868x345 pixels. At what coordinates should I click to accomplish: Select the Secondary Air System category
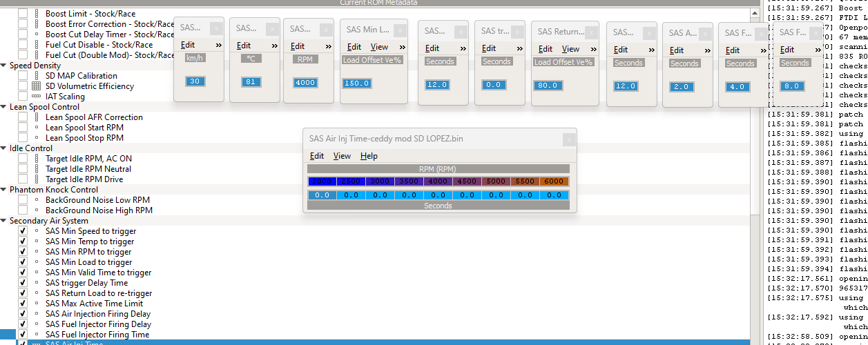49,221
